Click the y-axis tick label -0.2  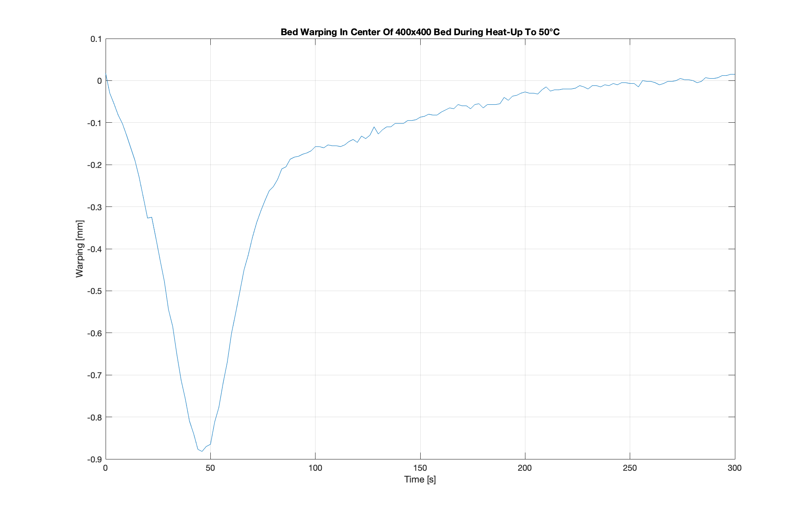94,165
